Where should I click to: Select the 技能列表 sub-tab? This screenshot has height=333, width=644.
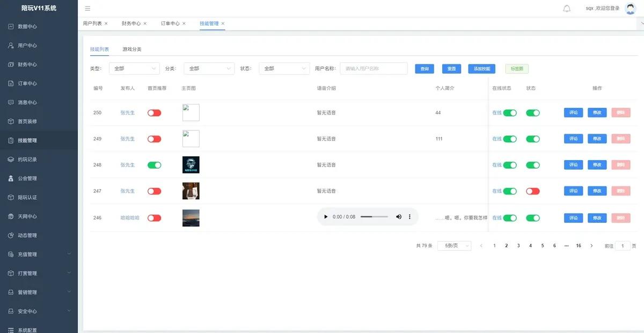click(x=99, y=49)
